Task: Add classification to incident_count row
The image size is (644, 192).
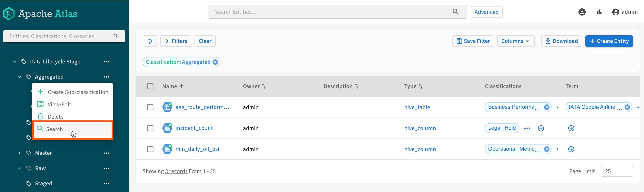Action: 540,128
